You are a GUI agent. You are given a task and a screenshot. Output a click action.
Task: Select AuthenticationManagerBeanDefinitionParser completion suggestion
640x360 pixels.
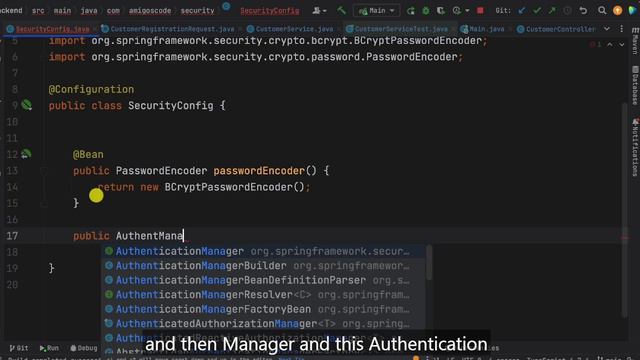coord(262,280)
